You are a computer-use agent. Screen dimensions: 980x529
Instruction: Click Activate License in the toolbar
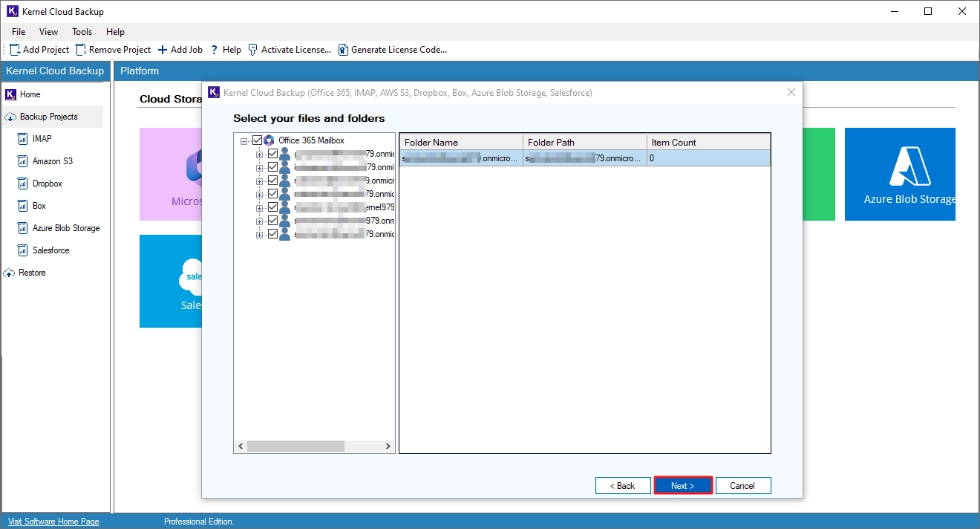(290, 50)
